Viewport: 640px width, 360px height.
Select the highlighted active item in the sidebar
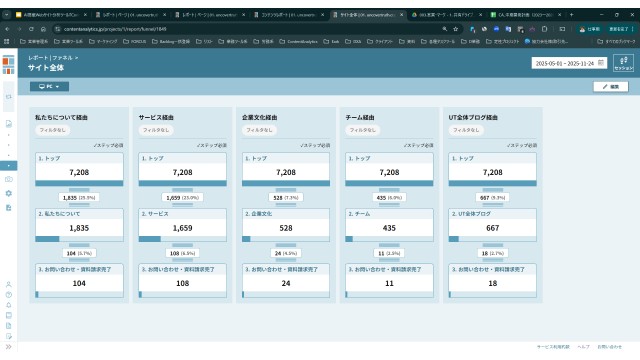click(x=9, y=166)
